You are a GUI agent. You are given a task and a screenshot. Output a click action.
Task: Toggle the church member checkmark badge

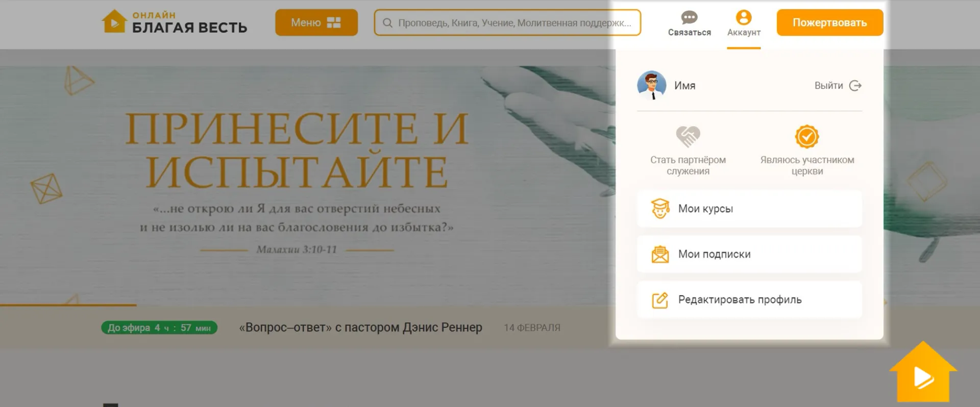[806, 137]
